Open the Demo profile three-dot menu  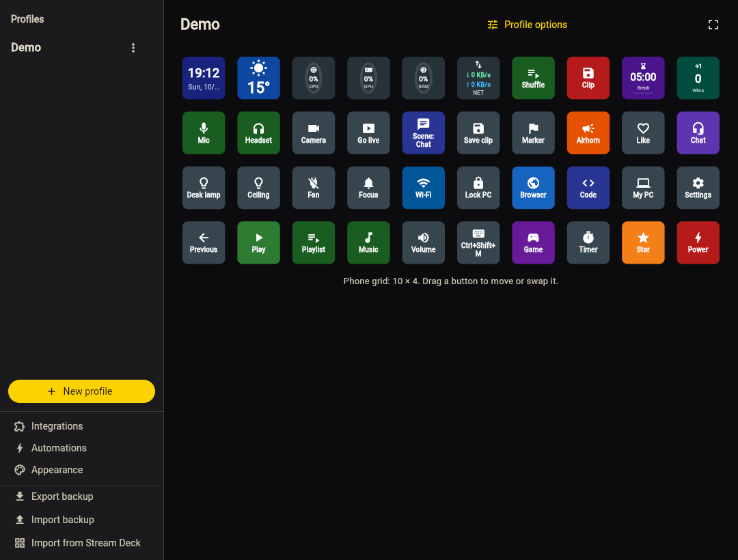133,48
